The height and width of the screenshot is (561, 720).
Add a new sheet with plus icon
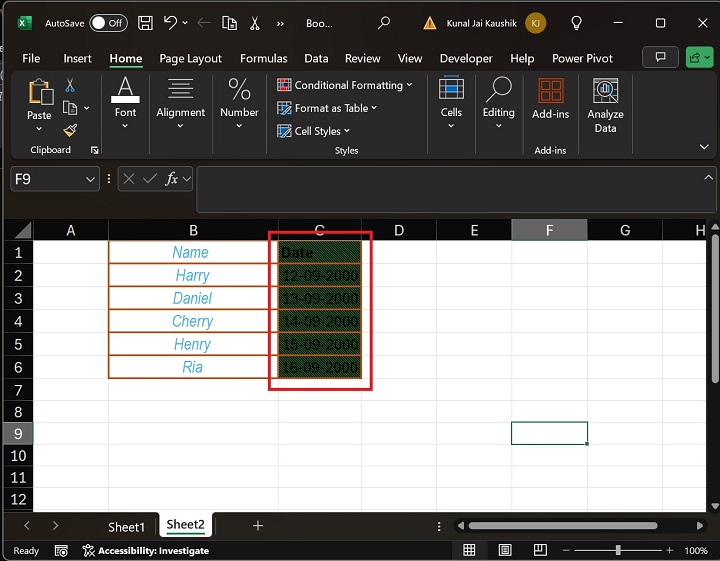point(258,525)
